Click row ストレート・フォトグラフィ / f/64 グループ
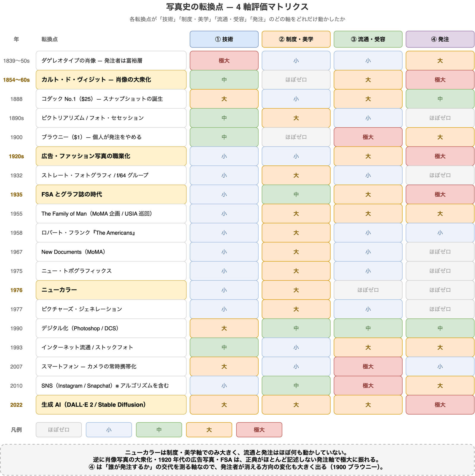The image size is (475, 476). tap(111, 175)
